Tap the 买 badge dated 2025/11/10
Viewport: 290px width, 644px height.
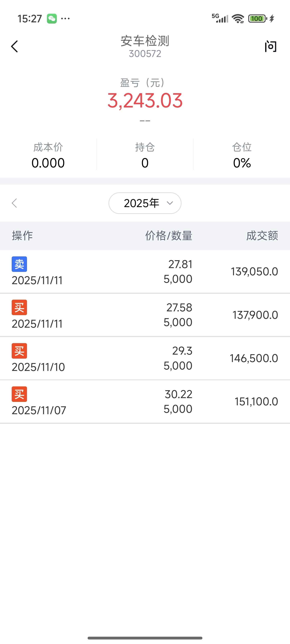[x=19, y=351]
